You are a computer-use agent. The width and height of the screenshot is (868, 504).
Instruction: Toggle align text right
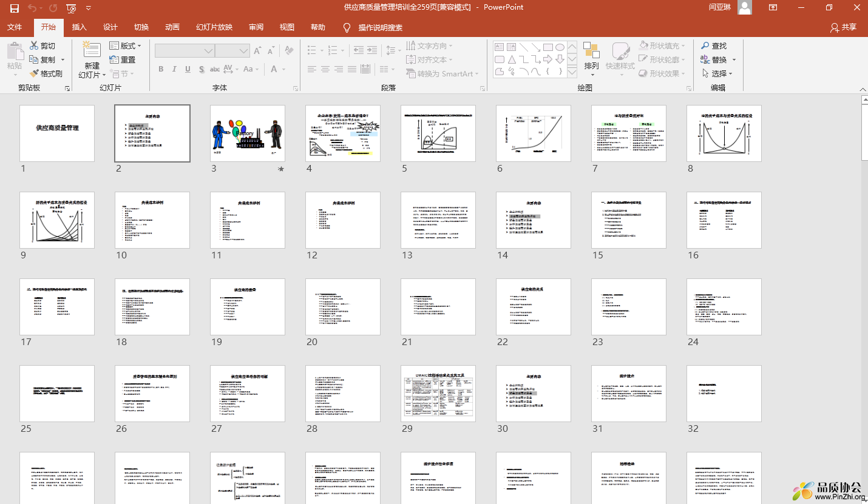click(339, 69)
